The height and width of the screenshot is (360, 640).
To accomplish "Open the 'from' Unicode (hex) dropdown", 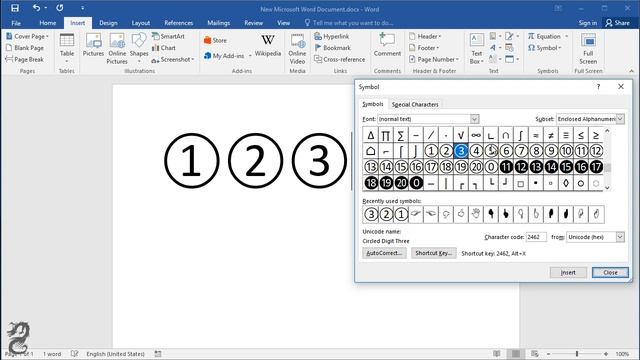I will 620,237.
